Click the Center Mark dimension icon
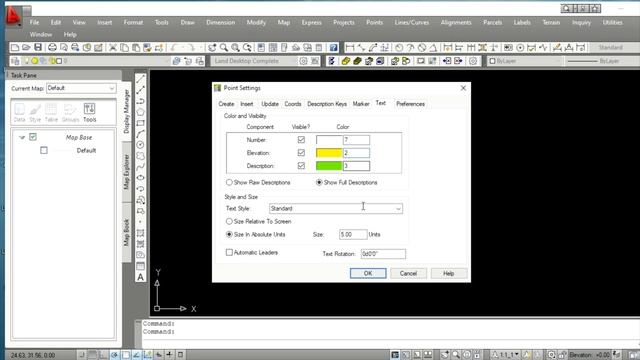The width and height of the screenshot is (640, 360). 520,48
